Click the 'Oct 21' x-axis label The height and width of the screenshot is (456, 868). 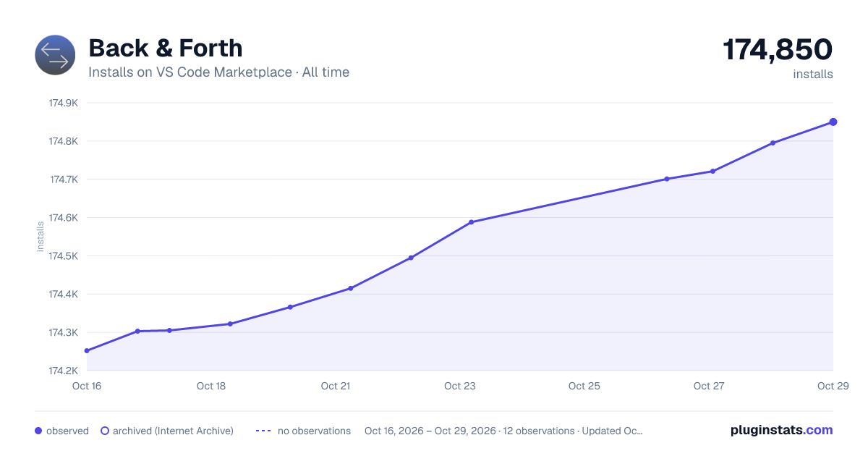tap(336, 386)
